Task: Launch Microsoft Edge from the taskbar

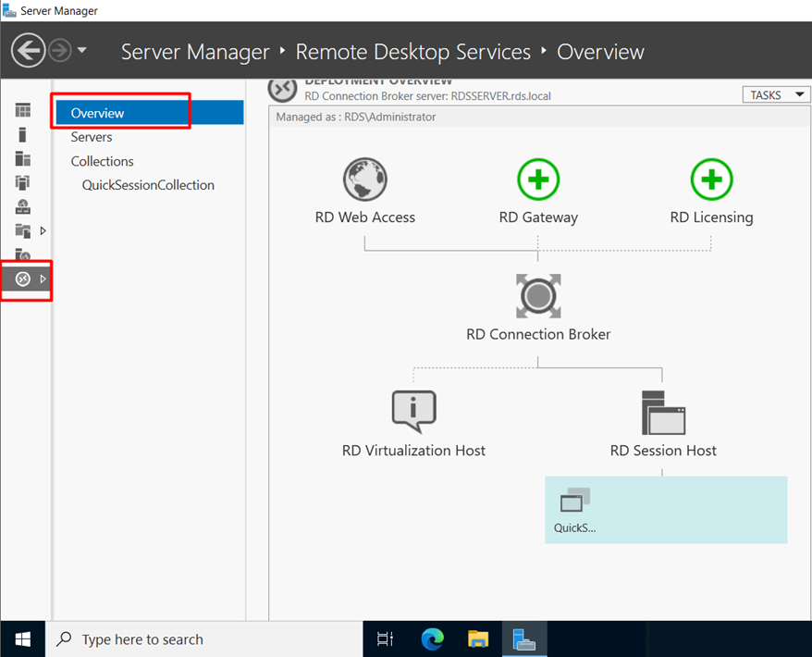Action: coord(433,639)
